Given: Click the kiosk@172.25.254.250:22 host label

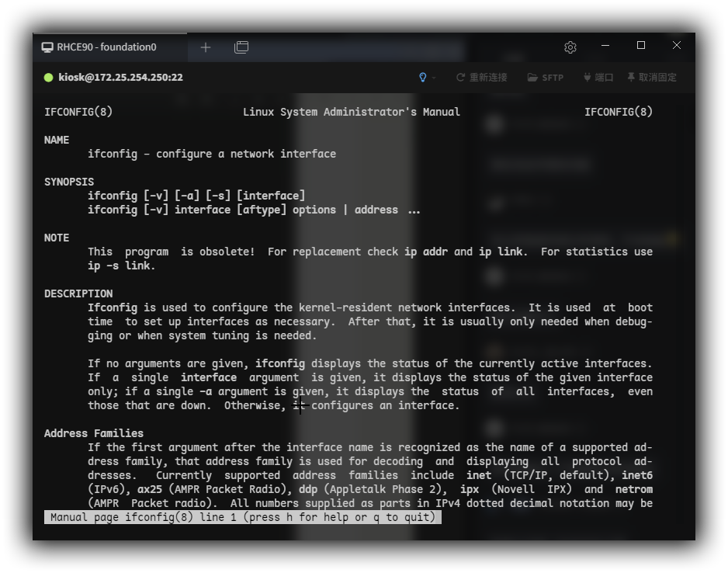Looking at the screenshot, I should coord(120,78).
